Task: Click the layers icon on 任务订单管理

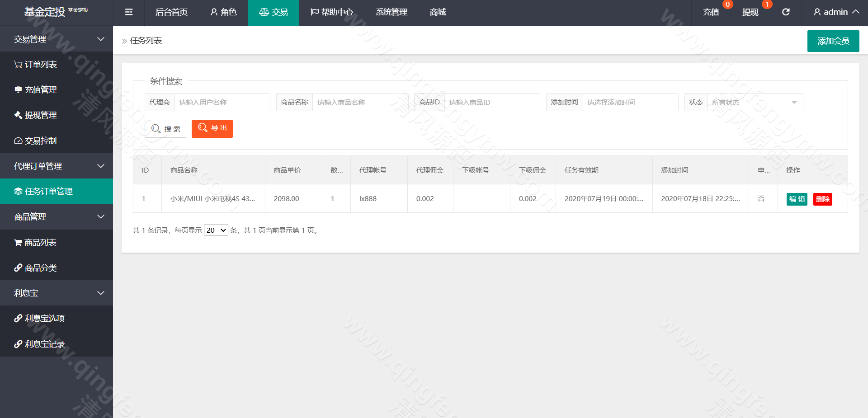Action: [18, 191]
